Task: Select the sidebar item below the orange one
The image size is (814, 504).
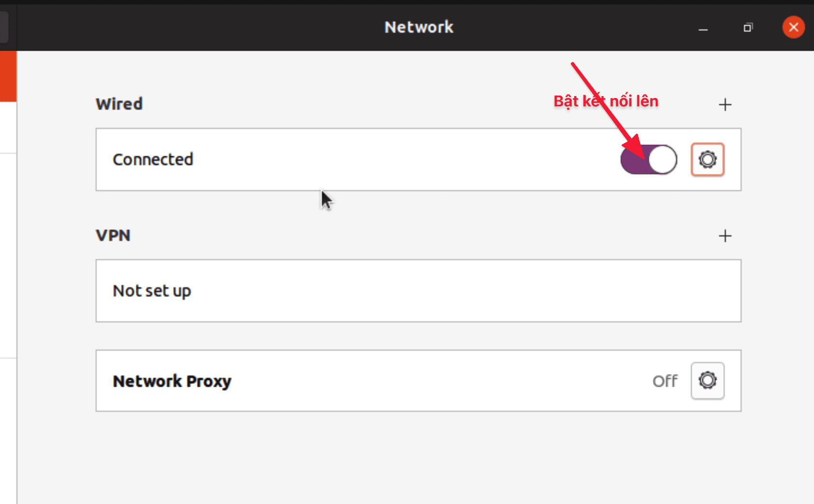Action: (x=8, y=127)
